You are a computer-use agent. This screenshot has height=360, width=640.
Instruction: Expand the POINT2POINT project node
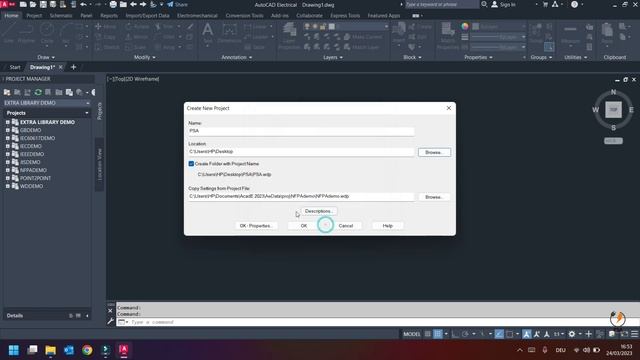tap(7, 178)
